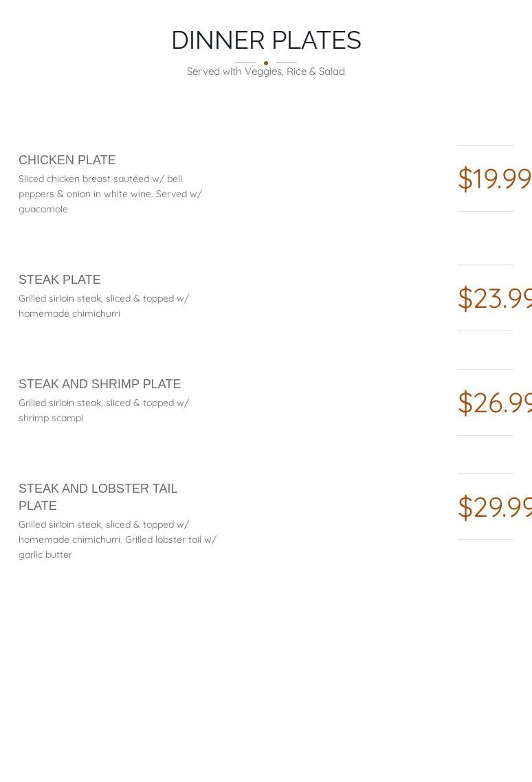Click the DINNER PLATES heading

point(266,41)
